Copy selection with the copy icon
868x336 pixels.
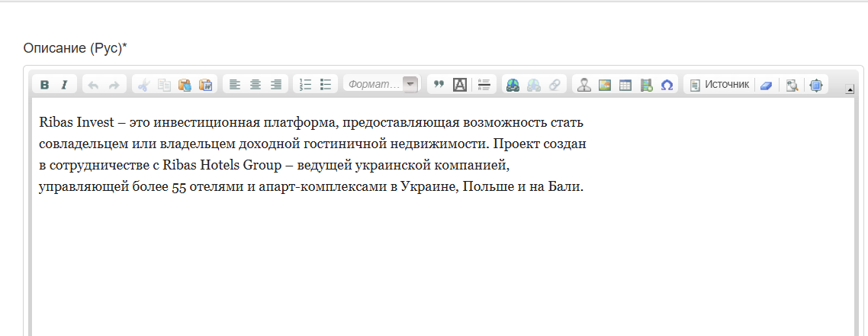point(164,85)
